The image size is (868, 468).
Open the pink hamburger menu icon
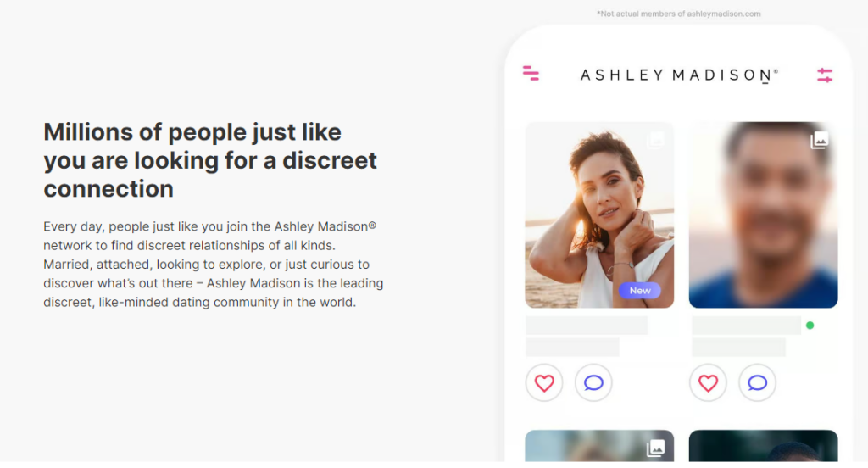[531, 73]
